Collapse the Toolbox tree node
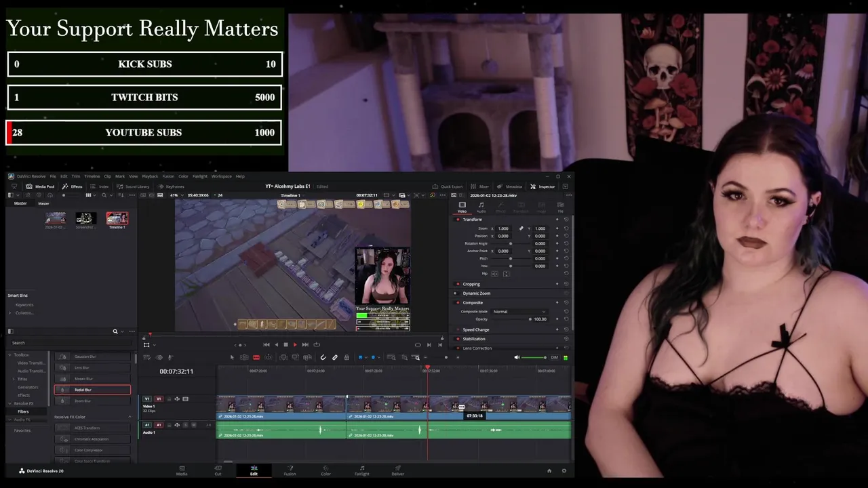 click(x=9, y=354)
